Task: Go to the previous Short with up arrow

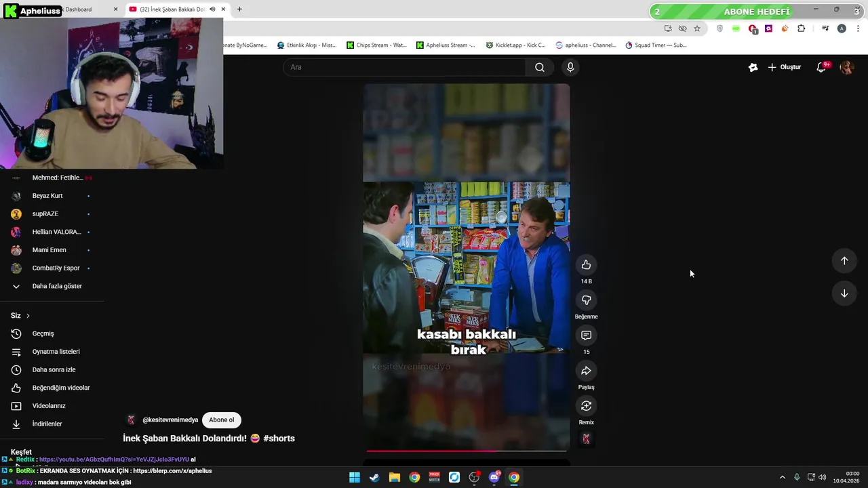Action: click(844, 261)
